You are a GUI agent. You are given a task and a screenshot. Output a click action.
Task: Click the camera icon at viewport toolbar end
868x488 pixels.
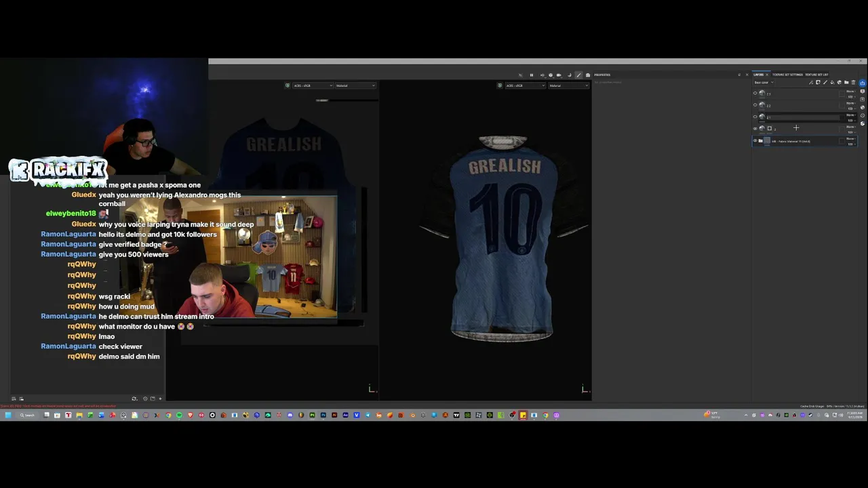tap(588, 75)
